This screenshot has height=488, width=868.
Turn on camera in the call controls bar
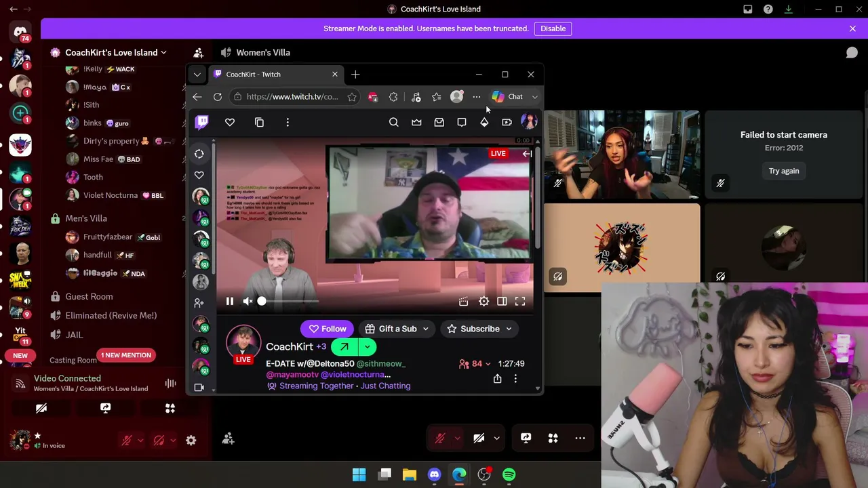click(x=479, y=439)
